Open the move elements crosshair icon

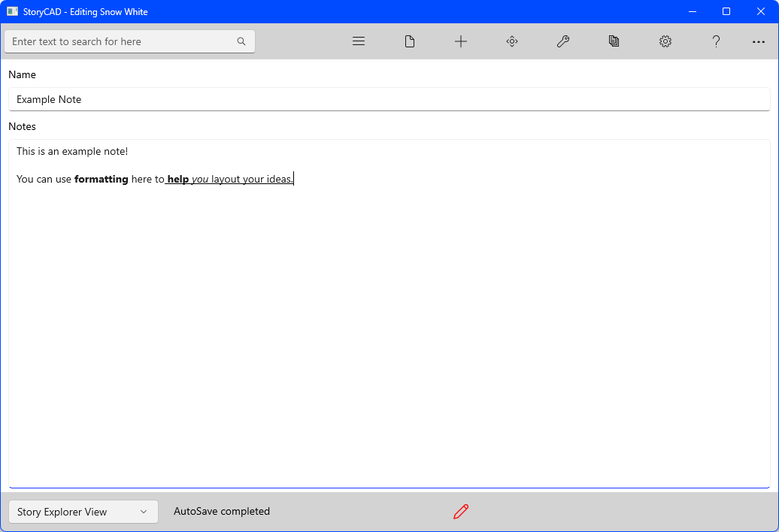click(512, 41)
